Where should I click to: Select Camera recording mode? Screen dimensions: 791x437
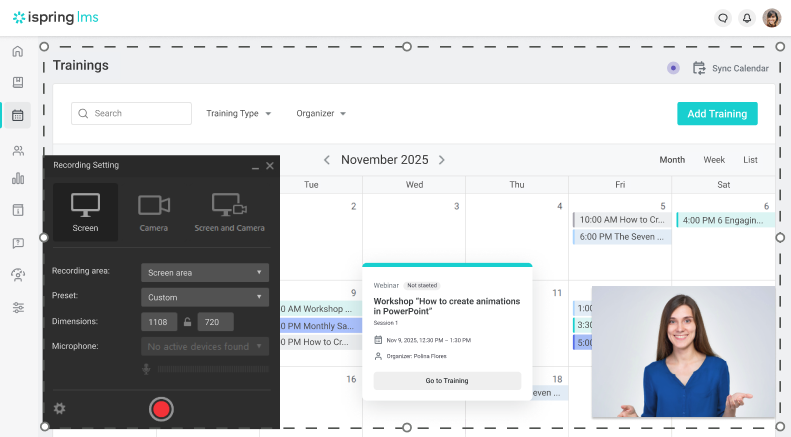point(154,212)
